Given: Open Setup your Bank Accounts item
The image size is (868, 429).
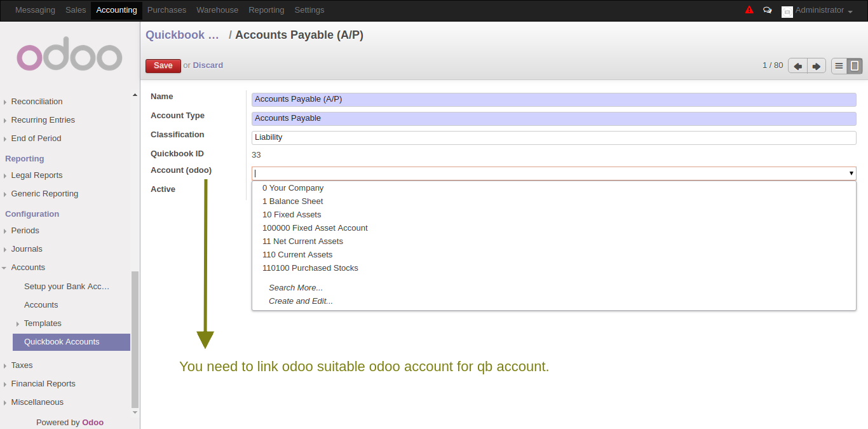Looking at the screenshot, I should coord(67,287).
